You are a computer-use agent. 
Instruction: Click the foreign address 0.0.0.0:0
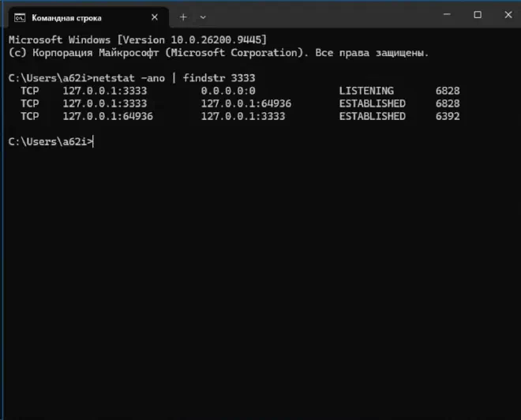[x=228, y=91]
